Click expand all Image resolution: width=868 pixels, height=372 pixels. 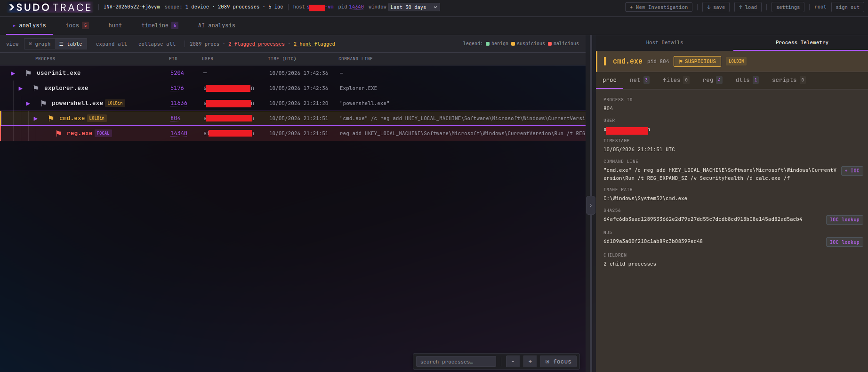(x=111, y=44)
